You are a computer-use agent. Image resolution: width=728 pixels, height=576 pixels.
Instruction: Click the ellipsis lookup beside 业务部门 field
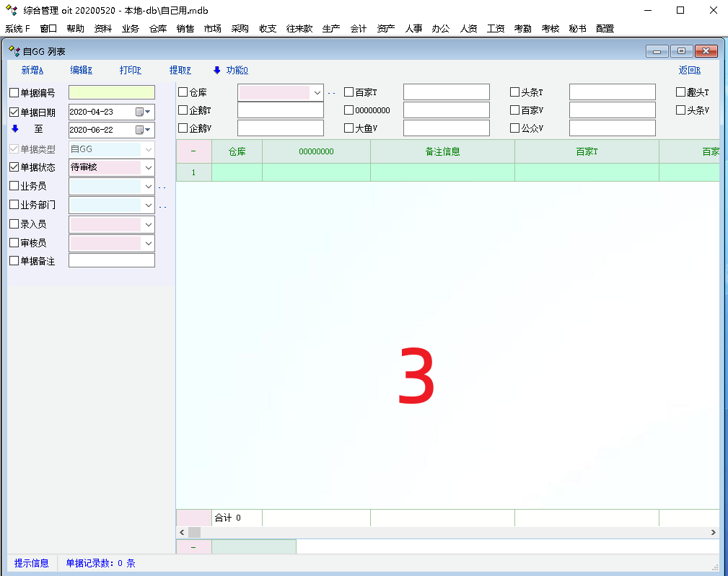[162, 205]
